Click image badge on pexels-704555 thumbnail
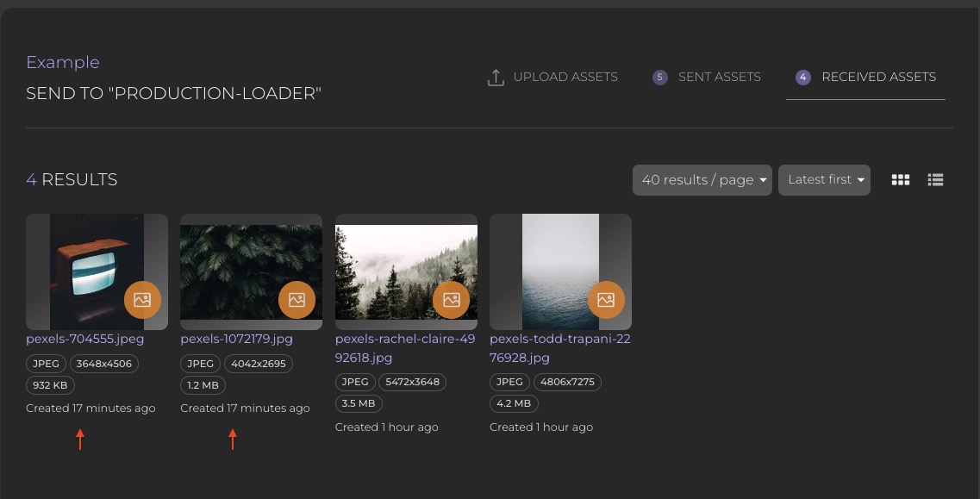980x499 pixels. pyautogui.click(x=142, y=300)
